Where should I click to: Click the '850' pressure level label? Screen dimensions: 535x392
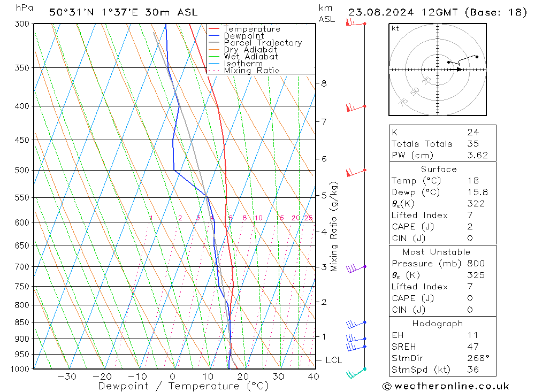(22, 322)
